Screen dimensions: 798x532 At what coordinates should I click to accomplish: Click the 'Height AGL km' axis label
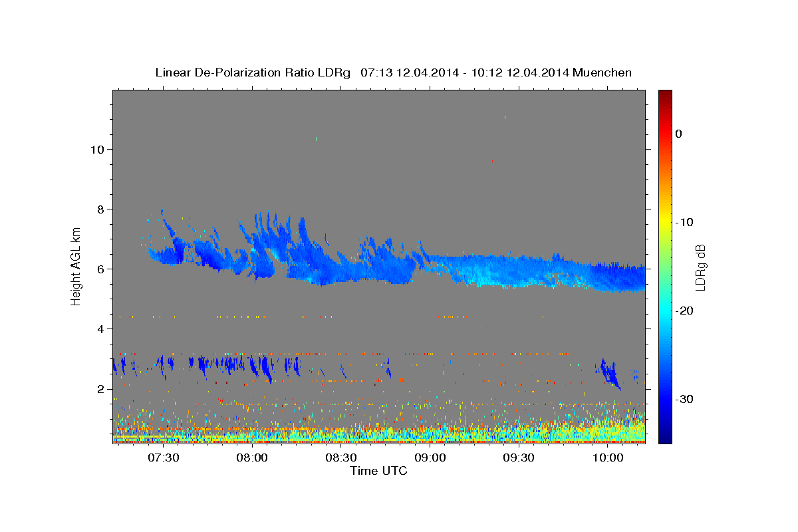point(76,266)
